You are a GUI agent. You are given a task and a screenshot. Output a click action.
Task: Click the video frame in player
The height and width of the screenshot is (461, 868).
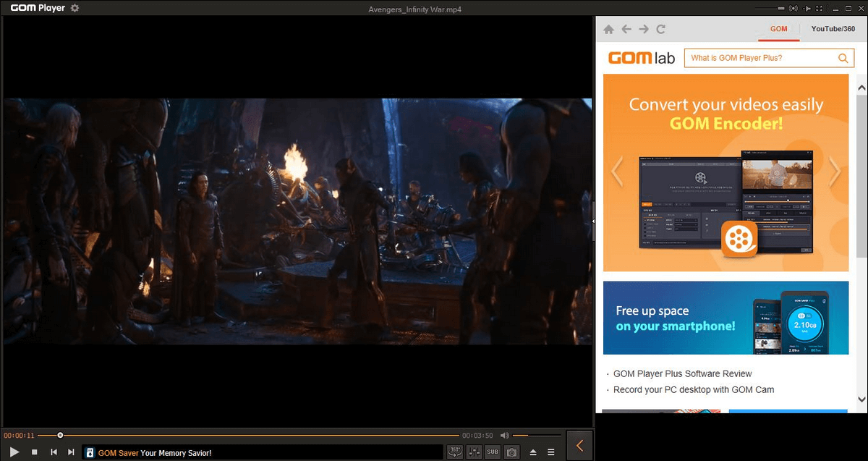[x=297, y=221]
